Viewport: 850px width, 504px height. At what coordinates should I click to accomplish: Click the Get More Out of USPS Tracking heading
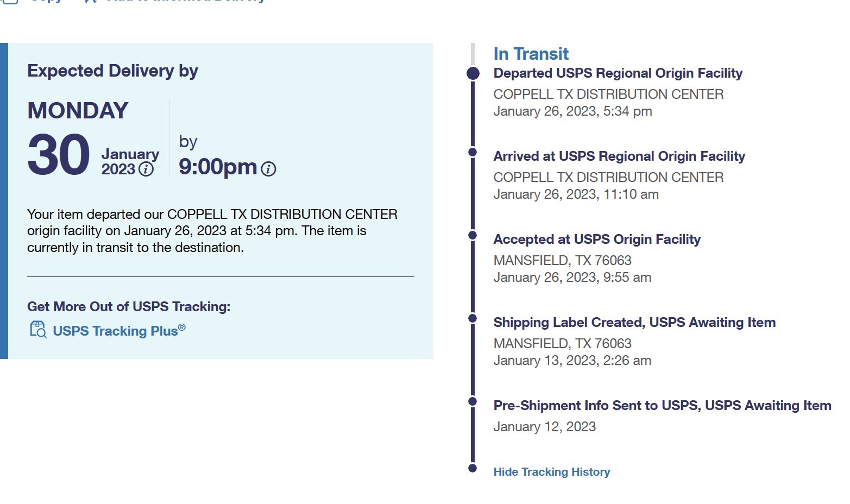coord(129,307)
